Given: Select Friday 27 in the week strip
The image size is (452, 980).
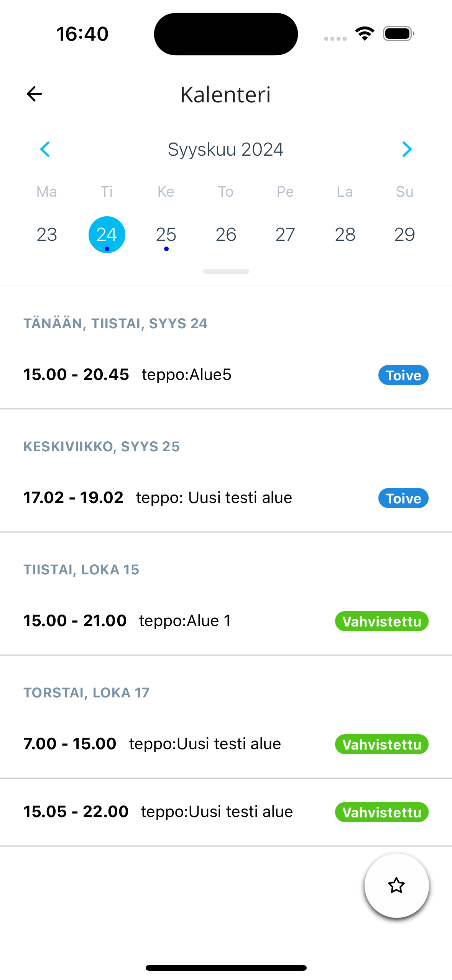Looking at the screenshot, I should 285,234.
